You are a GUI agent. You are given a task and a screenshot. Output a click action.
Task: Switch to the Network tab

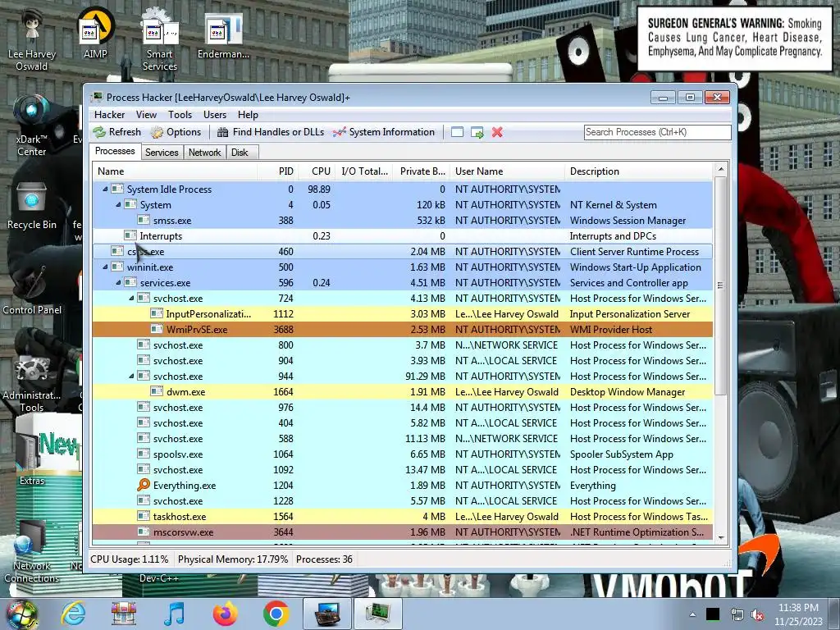pos(204,152)
